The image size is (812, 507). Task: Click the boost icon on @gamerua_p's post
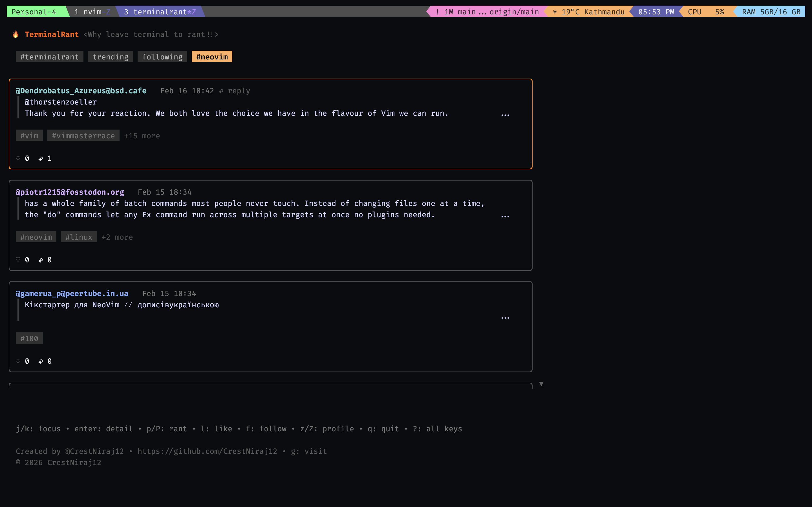(41, 361)
